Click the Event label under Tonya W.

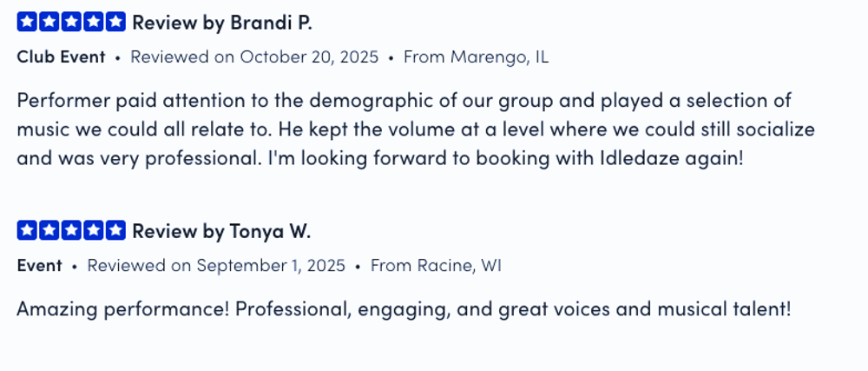tap(39, 265)
